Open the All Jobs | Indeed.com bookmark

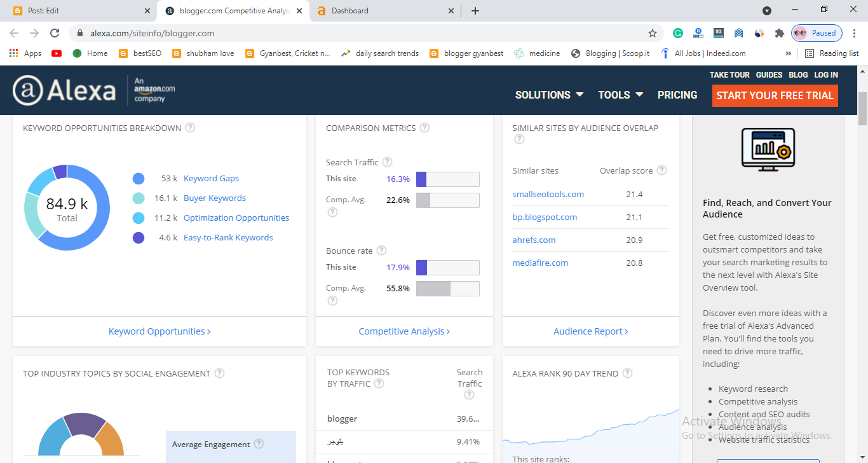(x=703, y=53)
